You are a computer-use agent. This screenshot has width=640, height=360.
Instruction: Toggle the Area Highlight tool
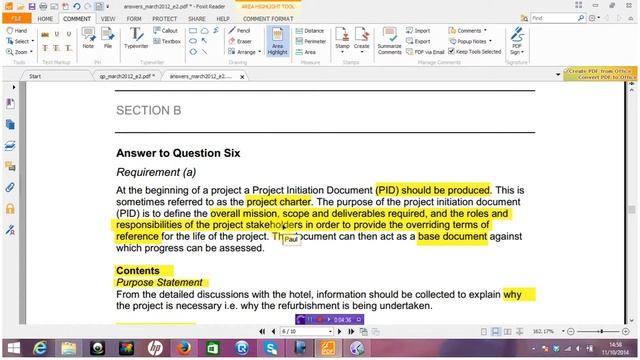pyautogui.click(x=278, y=41)
